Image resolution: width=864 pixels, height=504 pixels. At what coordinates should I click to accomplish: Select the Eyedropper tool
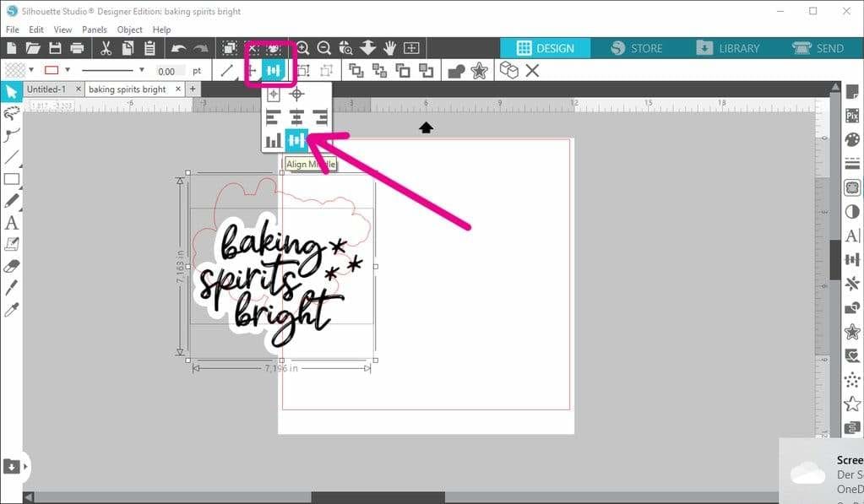[x=12, y=310]
